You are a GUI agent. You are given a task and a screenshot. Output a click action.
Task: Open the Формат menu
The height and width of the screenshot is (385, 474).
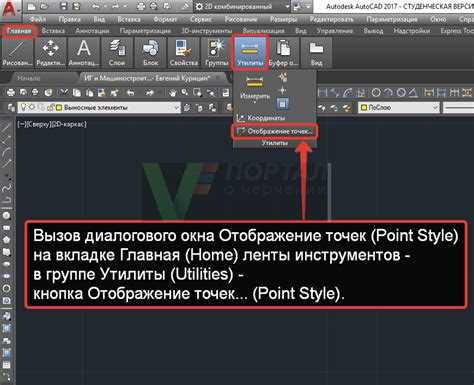[165, 19]
